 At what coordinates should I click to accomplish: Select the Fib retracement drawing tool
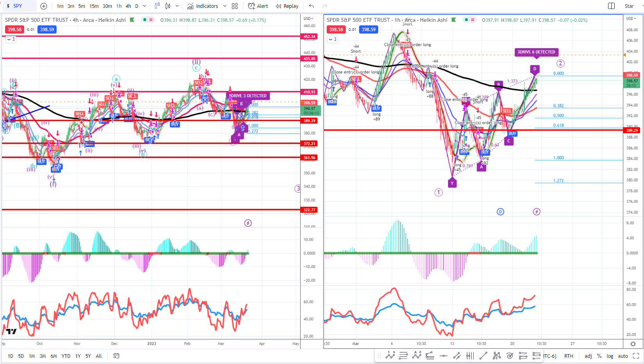430,355
